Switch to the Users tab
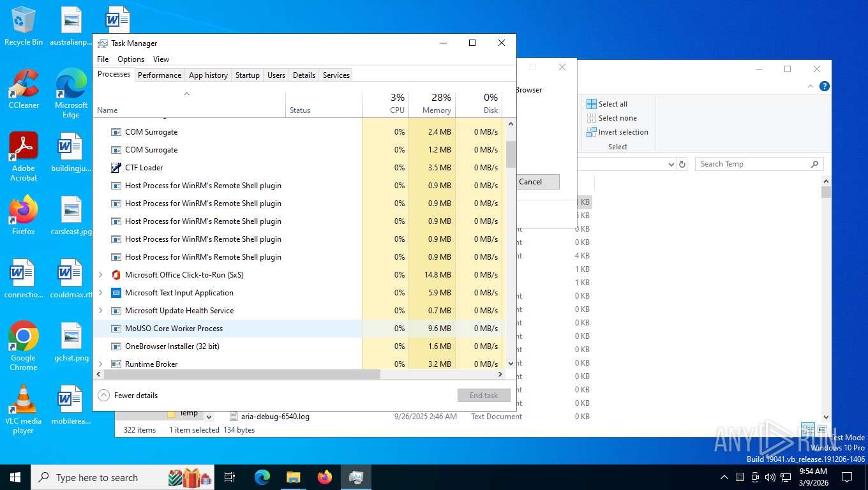868x490 pixels. (x=276, y=75)
